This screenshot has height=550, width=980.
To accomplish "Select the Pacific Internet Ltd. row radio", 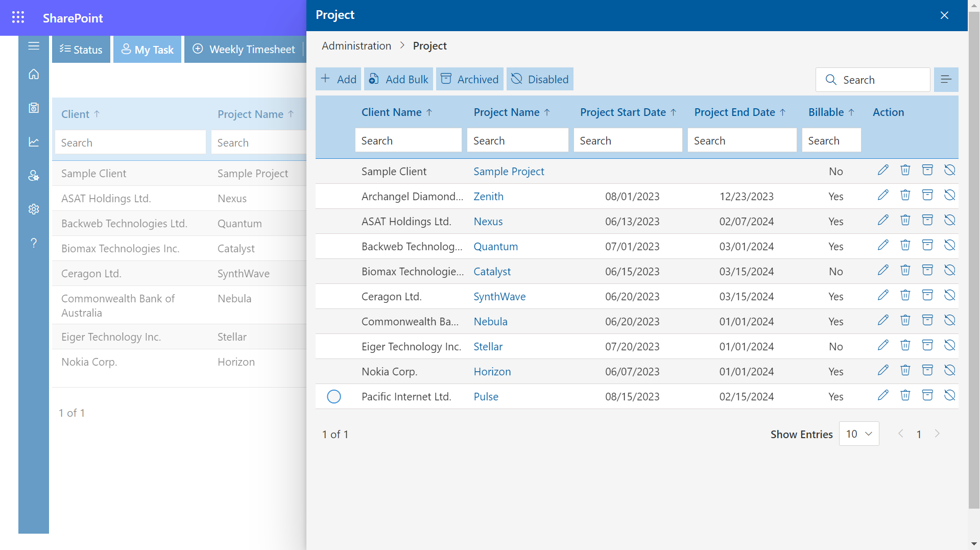I will click(334, 397).
